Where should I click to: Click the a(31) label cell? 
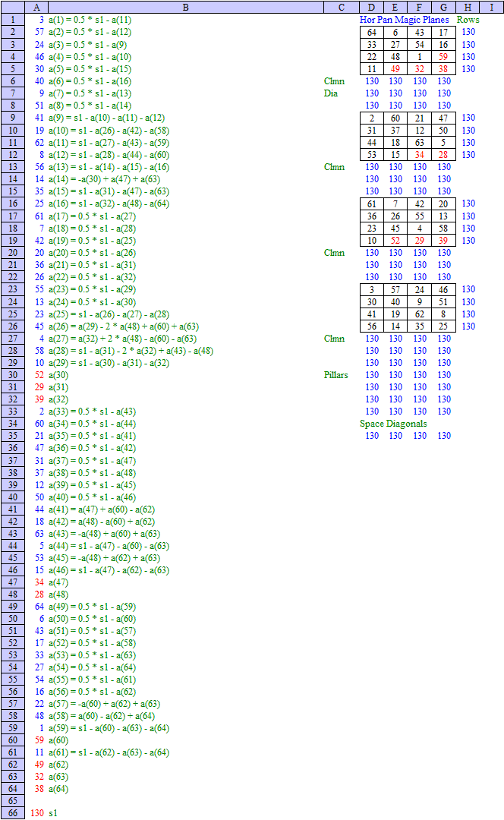coord(58,387)
